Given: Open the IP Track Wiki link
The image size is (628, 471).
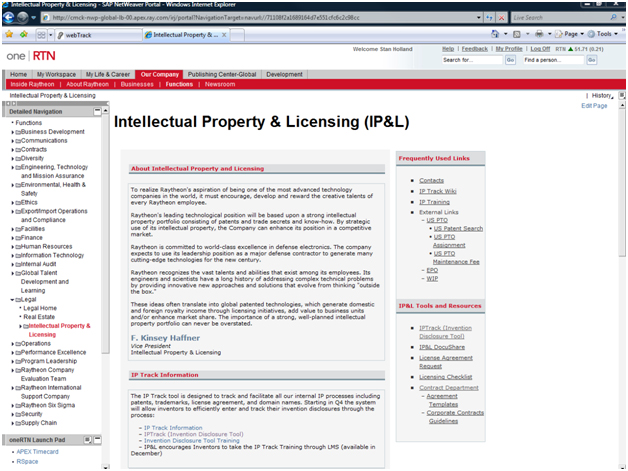Looking at the screenshot, I should 437,191.
